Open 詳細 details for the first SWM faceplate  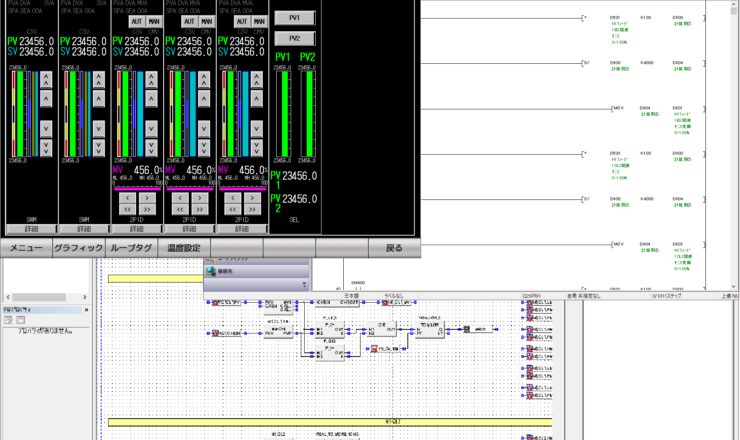point(32,228)
